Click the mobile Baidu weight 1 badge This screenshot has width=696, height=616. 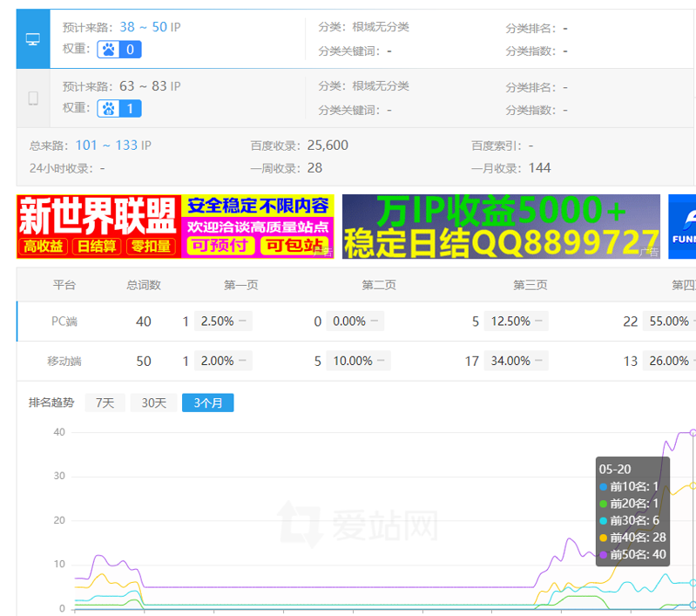click(x=119, y=109)
